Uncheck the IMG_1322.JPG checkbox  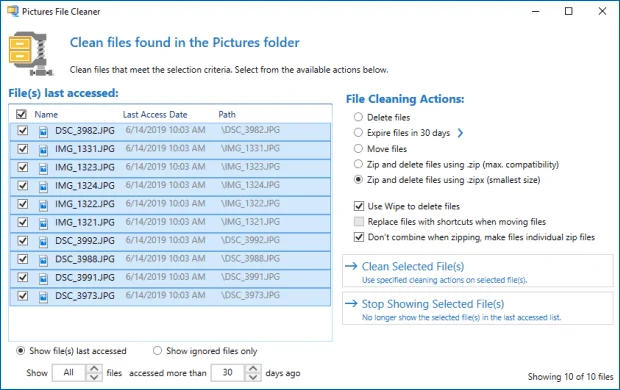[23, 204]
